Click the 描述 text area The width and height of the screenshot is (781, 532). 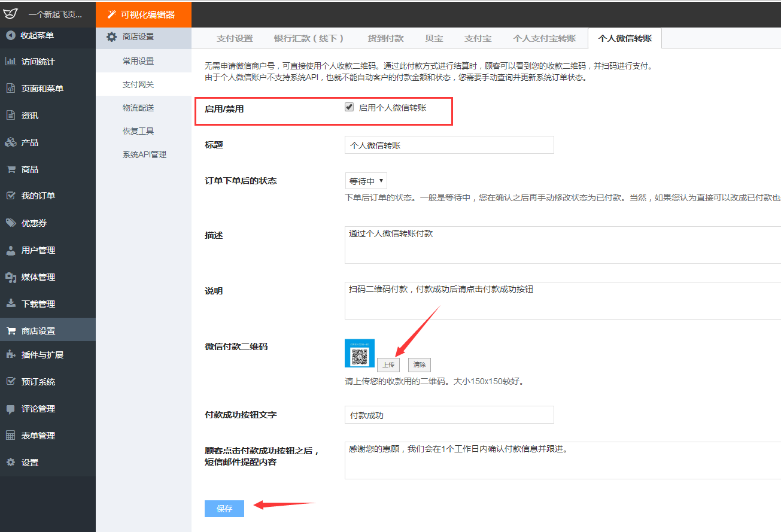pyautogui.click(x=563, y=245)
